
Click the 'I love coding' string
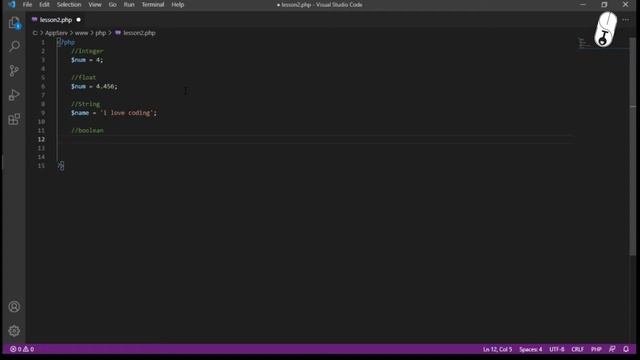(127, 113)
